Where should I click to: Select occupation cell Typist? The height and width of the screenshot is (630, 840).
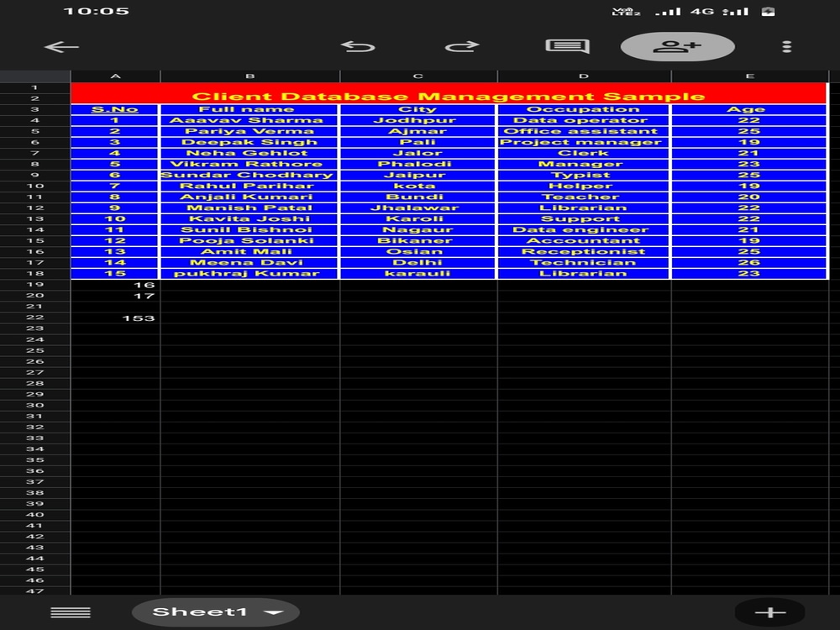coord(584,176)
